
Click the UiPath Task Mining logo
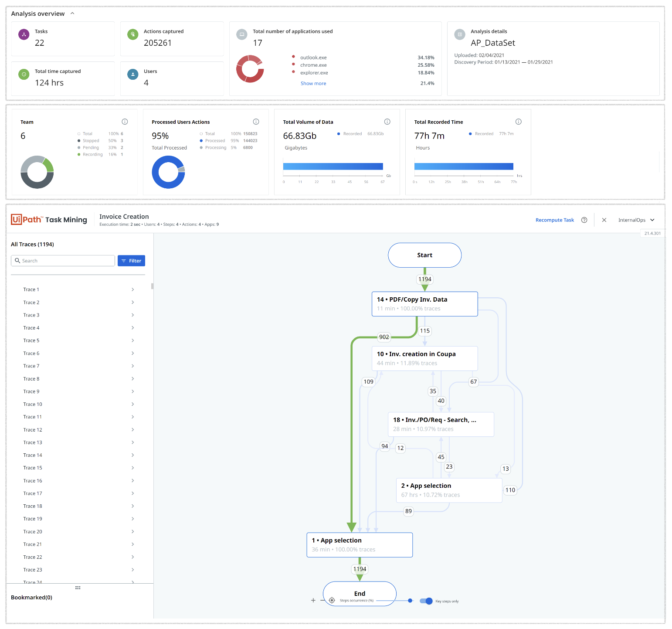tap(49, 220)
